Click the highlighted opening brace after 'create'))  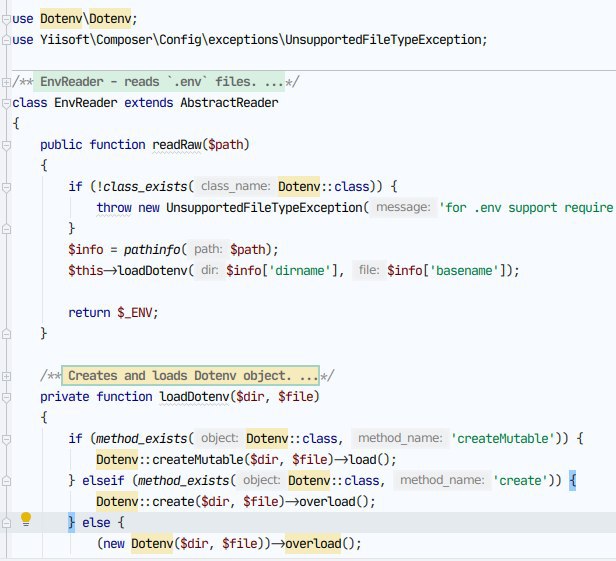pyautogui.click(x=572, y=480)
